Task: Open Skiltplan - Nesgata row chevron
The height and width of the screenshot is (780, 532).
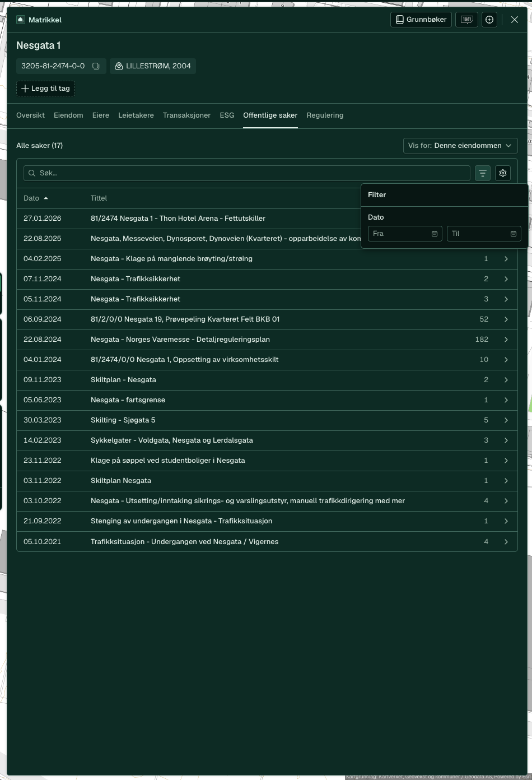Action: [506, 380]
